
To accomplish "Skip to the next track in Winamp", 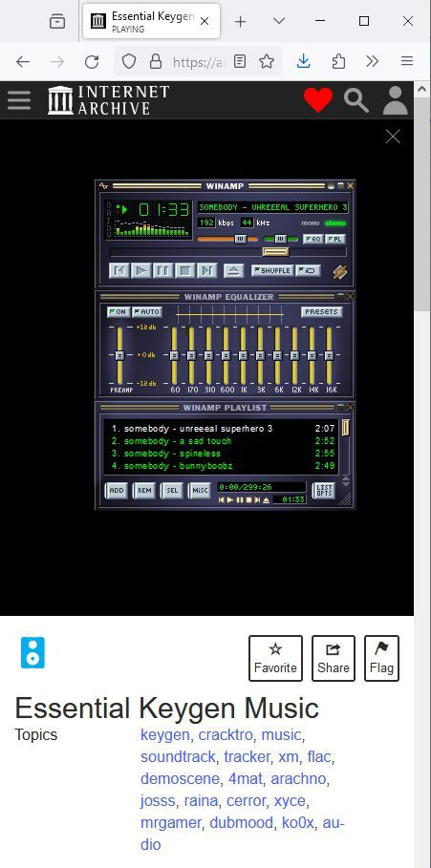I will click(x=207, y=270).
